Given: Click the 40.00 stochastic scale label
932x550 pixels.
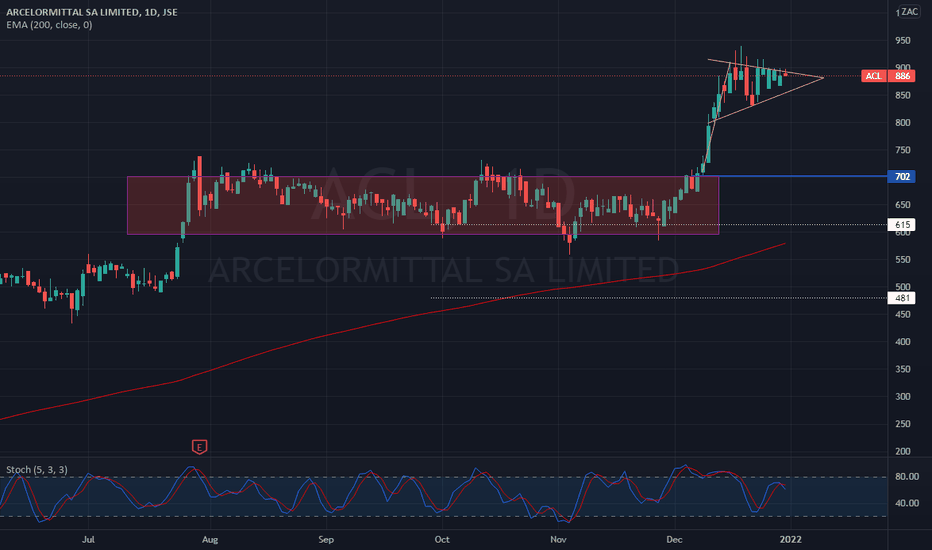Looking at the screenshot, I should tap(907, 503).
